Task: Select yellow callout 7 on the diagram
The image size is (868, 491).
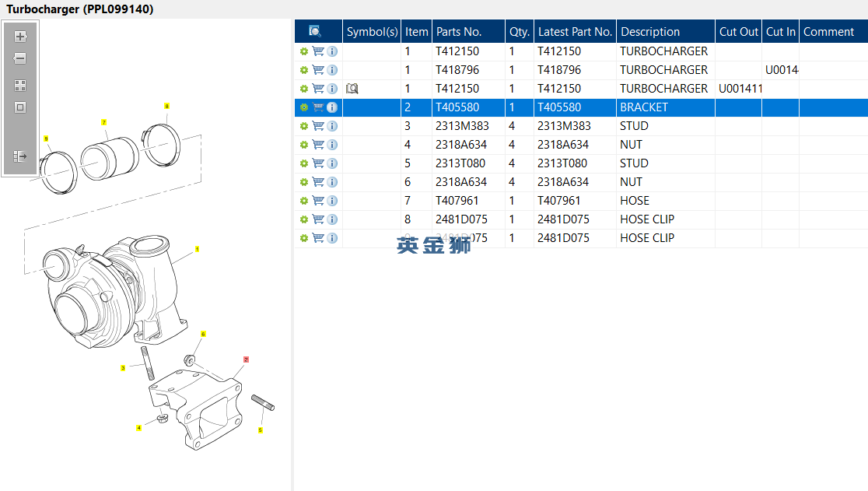Action: 103,122
